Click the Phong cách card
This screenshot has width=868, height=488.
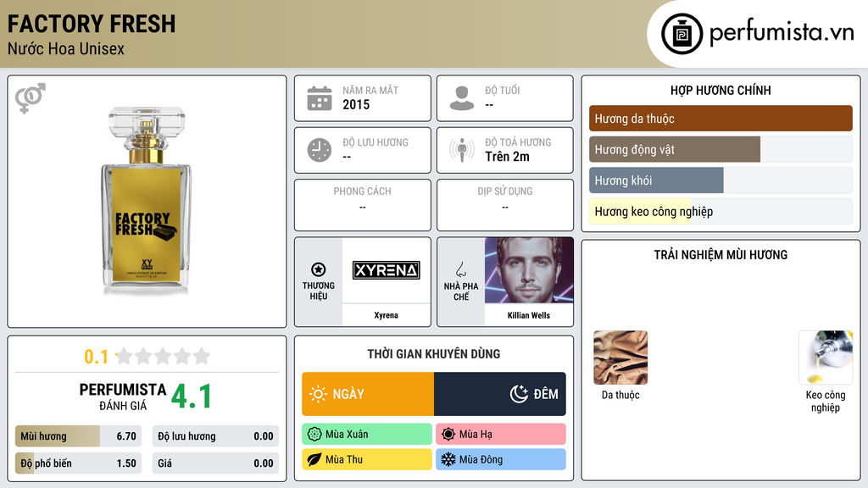pyautogui.click(x=363, y=205)
